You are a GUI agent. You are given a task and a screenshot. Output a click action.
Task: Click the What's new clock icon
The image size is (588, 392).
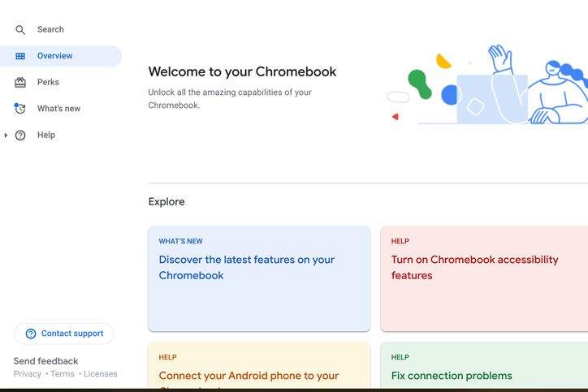pyautogui.click(x=19, y=108)
